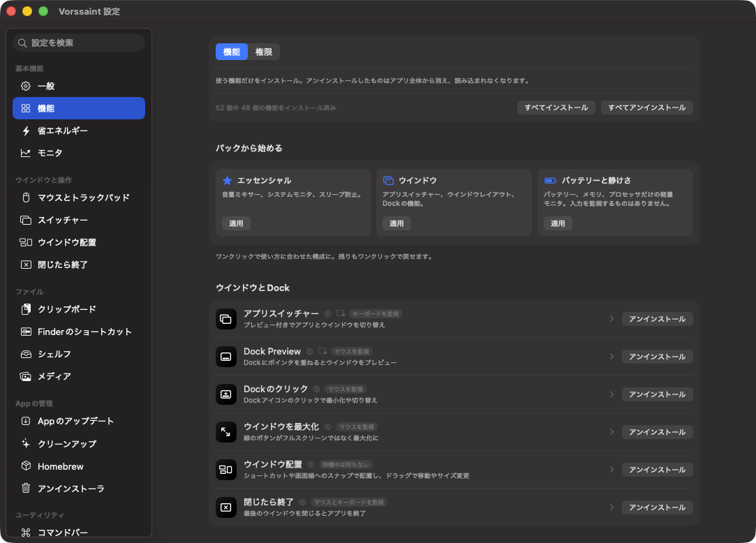Viewport: 756px width, 543px height.
Task: Apply the ウインドウ pack
Action: (x=396, y=223)
